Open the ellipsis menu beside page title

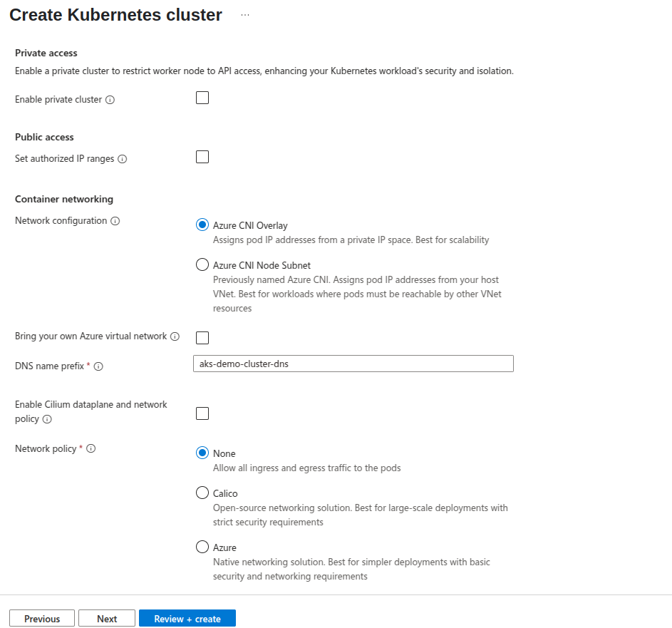244,15
